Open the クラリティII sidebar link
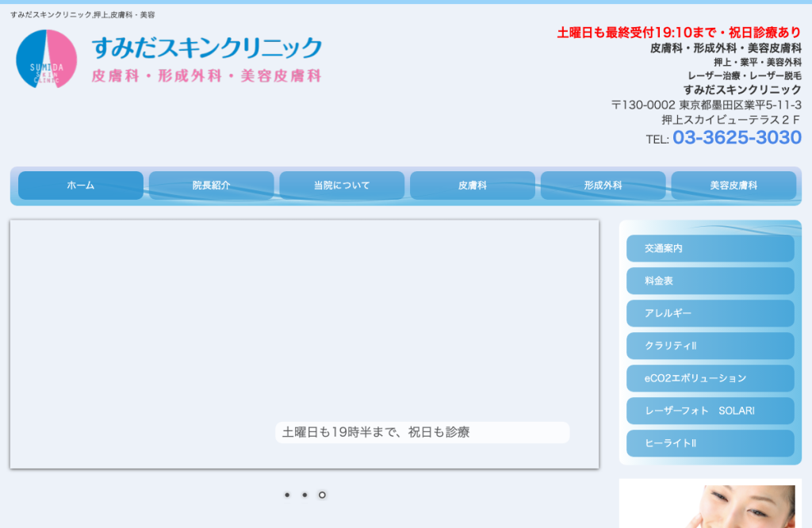 tap(710, 346)
